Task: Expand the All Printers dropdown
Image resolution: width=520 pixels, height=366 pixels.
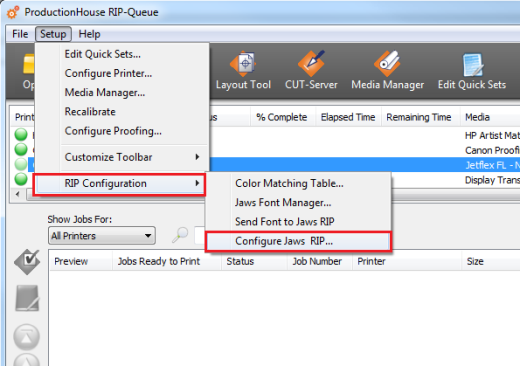Action: coord(102,236)
